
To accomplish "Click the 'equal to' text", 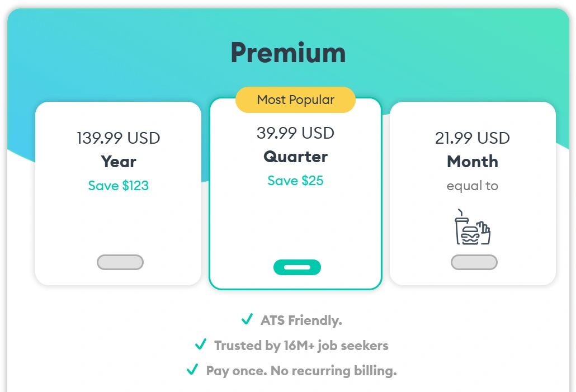I will (473, 186).
